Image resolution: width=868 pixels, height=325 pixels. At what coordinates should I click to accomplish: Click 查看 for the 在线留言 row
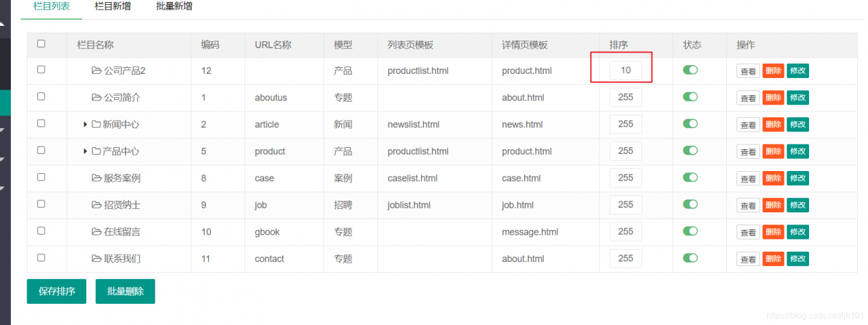(x=748, y=233)
